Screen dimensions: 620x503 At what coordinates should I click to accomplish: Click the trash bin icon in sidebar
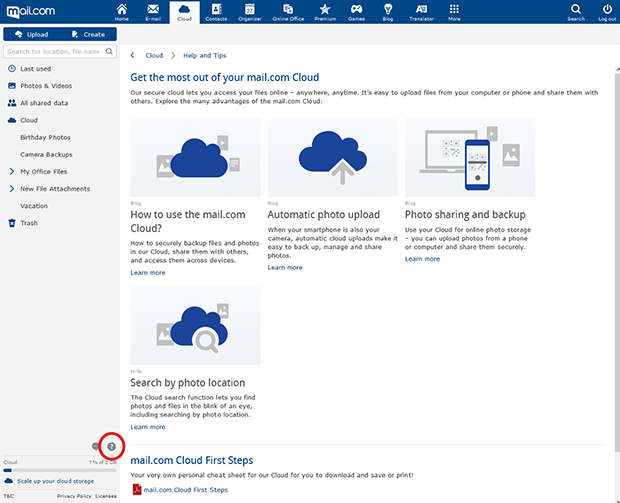pyautogui.click(x=12, y=223)
